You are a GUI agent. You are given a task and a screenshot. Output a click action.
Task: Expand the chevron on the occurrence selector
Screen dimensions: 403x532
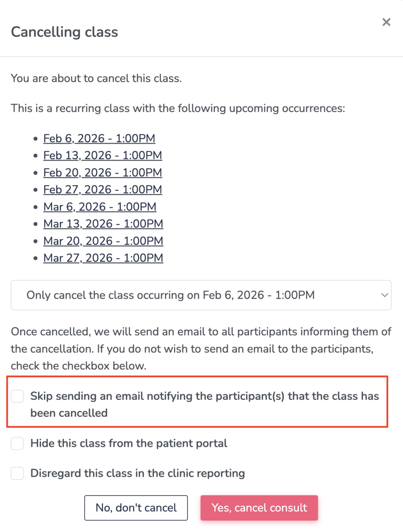(384, 295)
